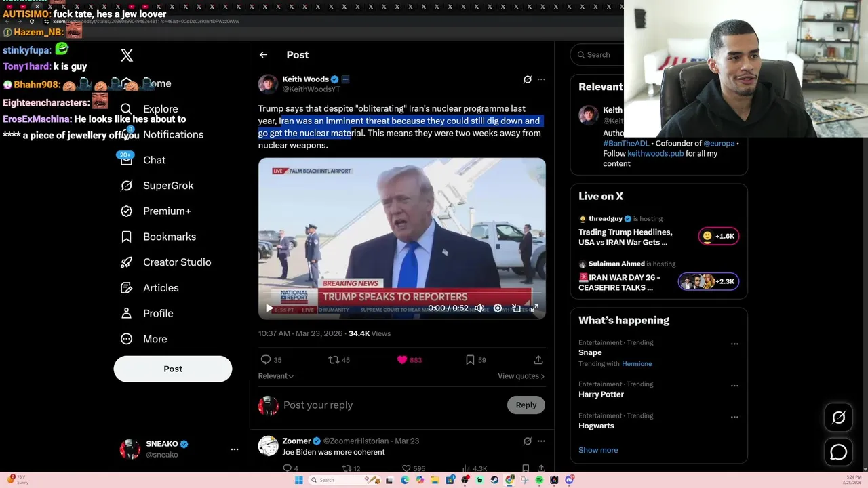Open Harry Potter trend options ellipsis
868x488 pixels.
click(734, 386)
